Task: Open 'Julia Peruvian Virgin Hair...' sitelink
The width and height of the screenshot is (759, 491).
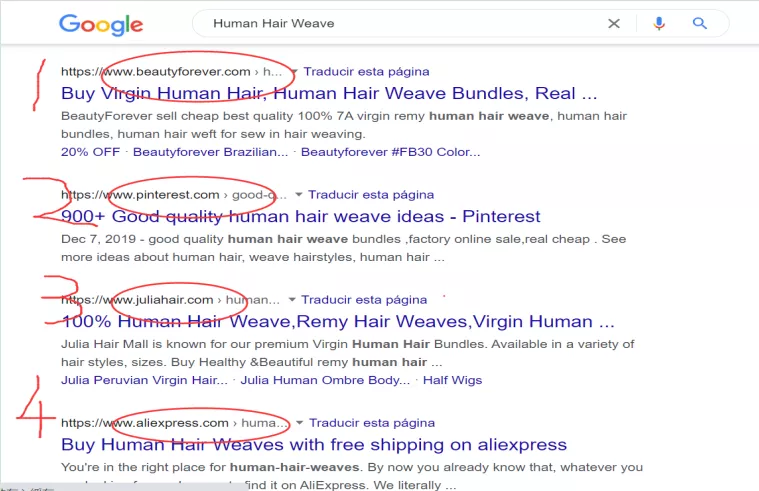Action: (144, 380)
